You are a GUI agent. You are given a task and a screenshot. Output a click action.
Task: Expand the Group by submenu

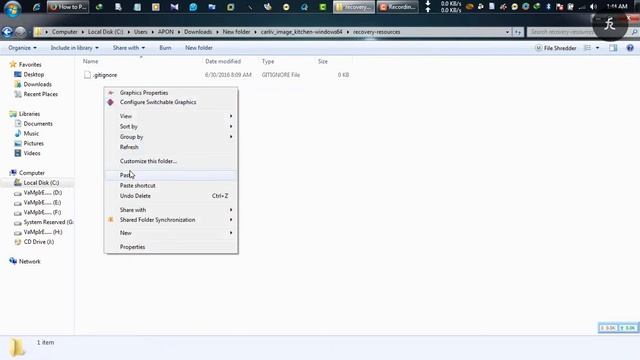point(171,137)
